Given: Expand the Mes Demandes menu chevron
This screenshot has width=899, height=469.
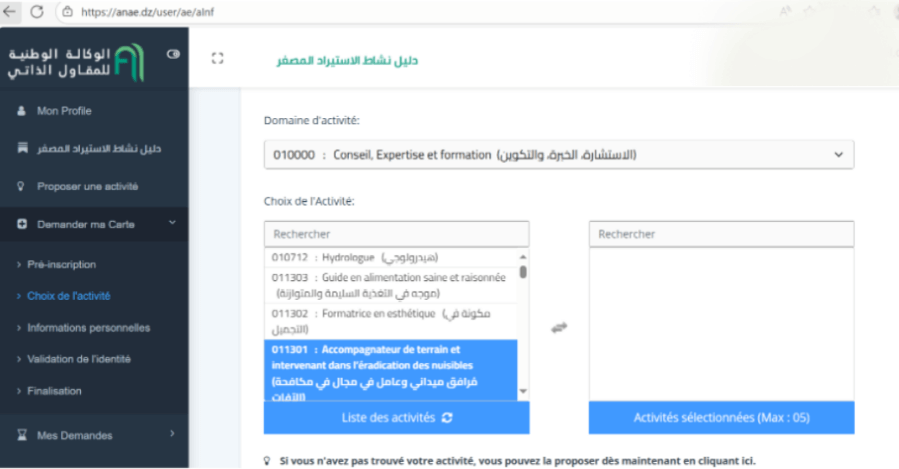Looking at the screenshot, I should click(172, 434).
